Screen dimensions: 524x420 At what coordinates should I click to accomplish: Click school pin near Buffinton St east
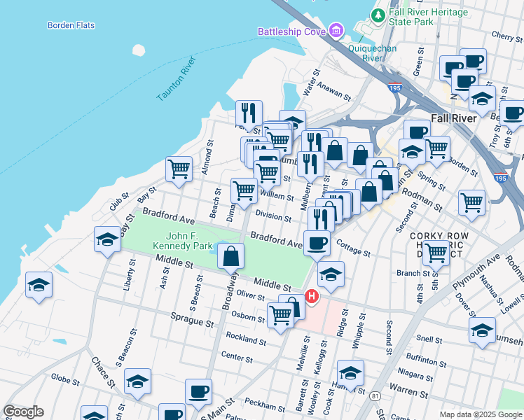click(482, 332)
